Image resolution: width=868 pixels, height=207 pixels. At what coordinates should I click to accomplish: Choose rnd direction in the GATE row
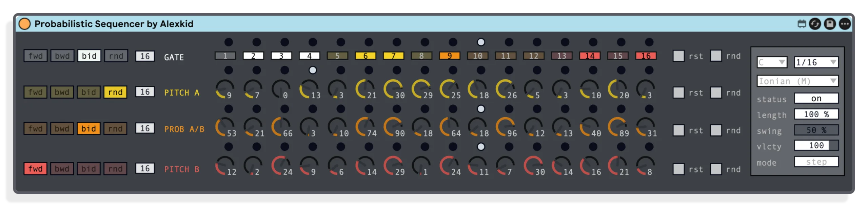pyautogui.click(x=116, y=56)
